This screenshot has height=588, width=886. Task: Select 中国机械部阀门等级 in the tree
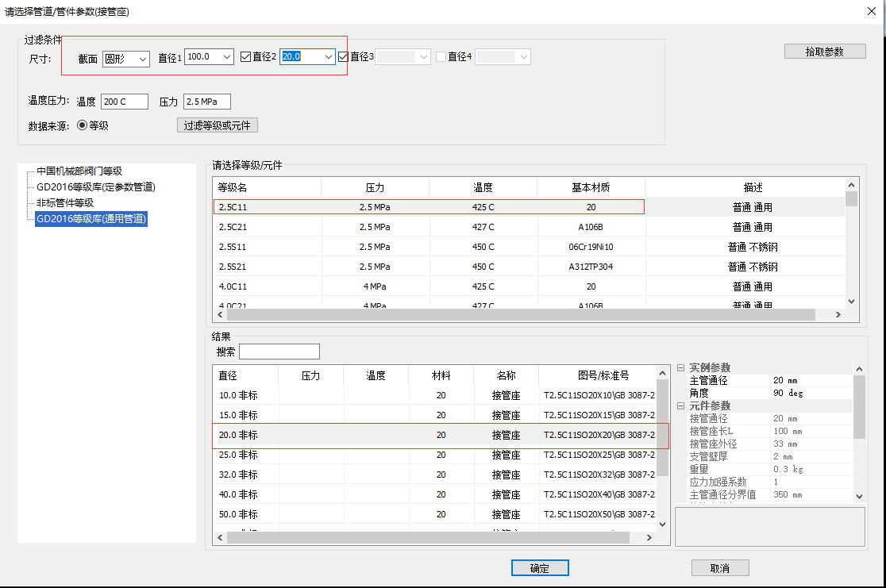pos(79,171)
